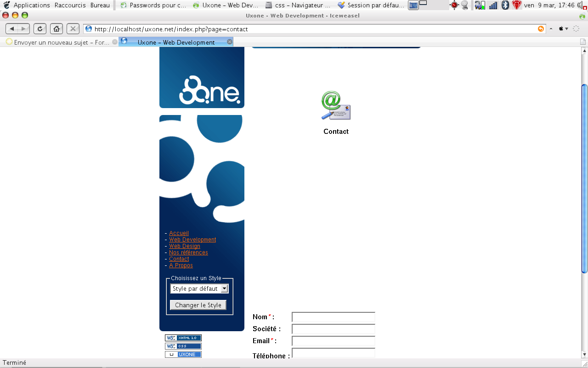Click the scrollbar up arrow

pyautogui.click(x=584, y=50)
